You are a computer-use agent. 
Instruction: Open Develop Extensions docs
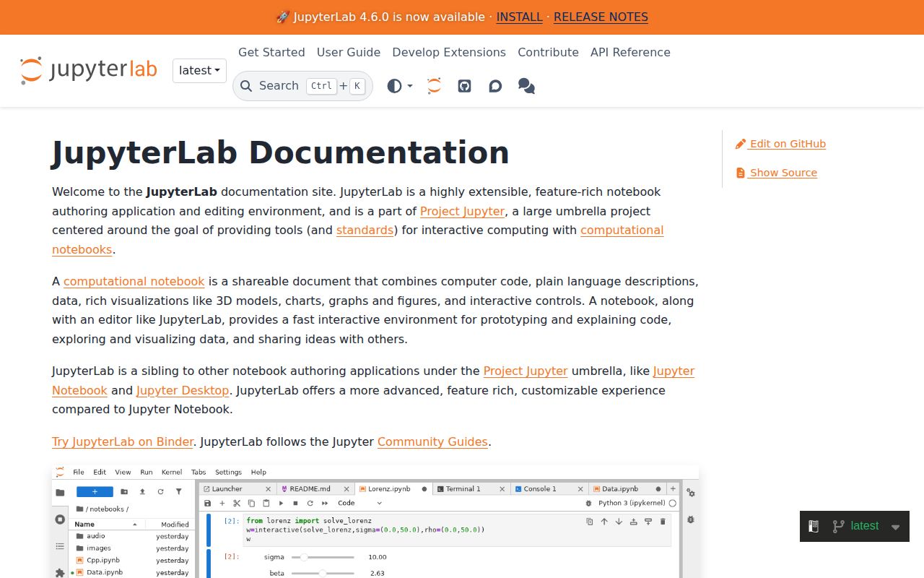(449, 52)
